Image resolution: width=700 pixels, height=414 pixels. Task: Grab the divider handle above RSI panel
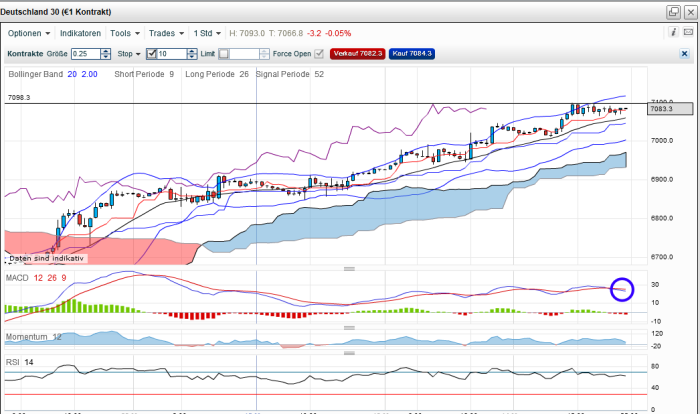tap(349, 353)
